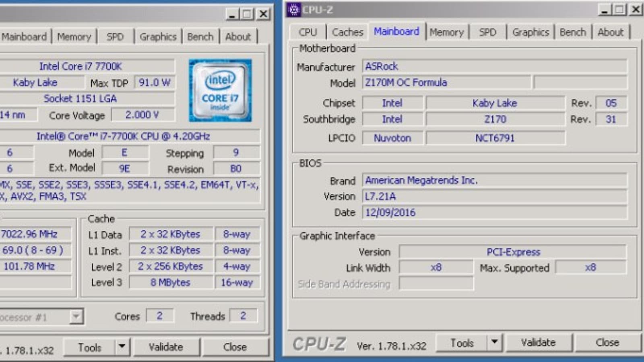Click the Ext. Model value 9E
Viewport: 644px width, 362px height.
pyautogui.click(x=125, y=169)
